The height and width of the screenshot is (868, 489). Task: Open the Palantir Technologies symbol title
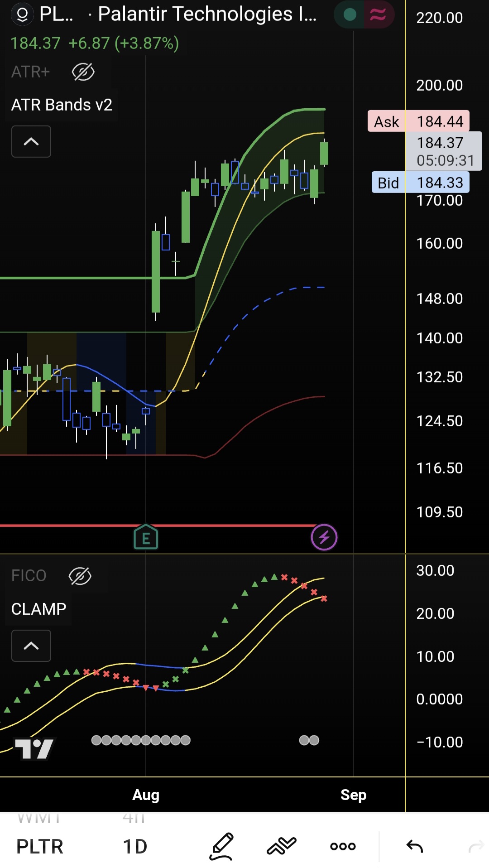pos(207,14)
